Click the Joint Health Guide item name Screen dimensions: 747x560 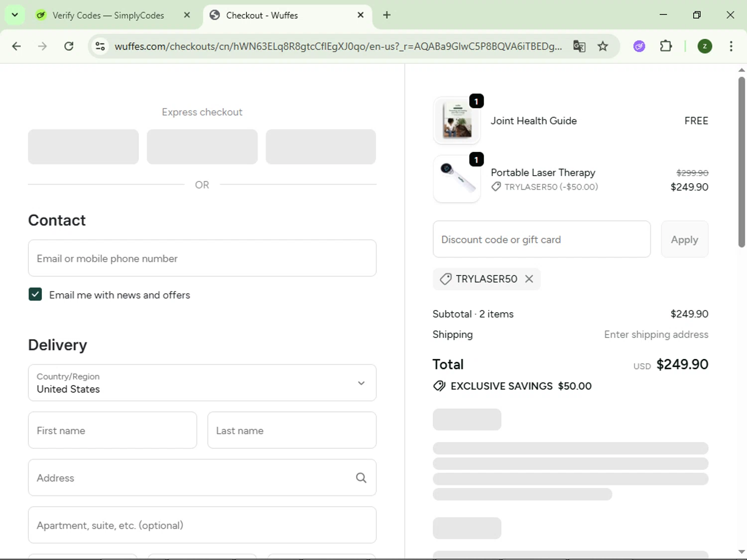534,121
